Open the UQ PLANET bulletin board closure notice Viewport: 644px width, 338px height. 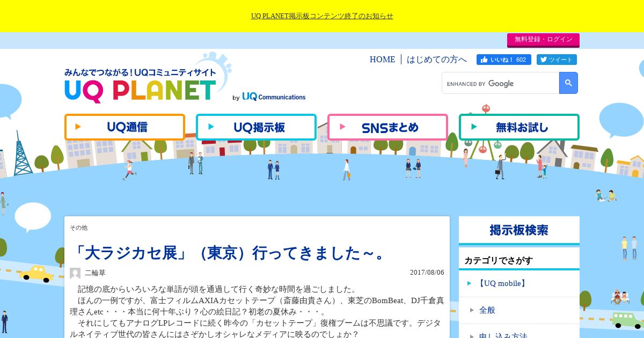click(x=322, y=16)
